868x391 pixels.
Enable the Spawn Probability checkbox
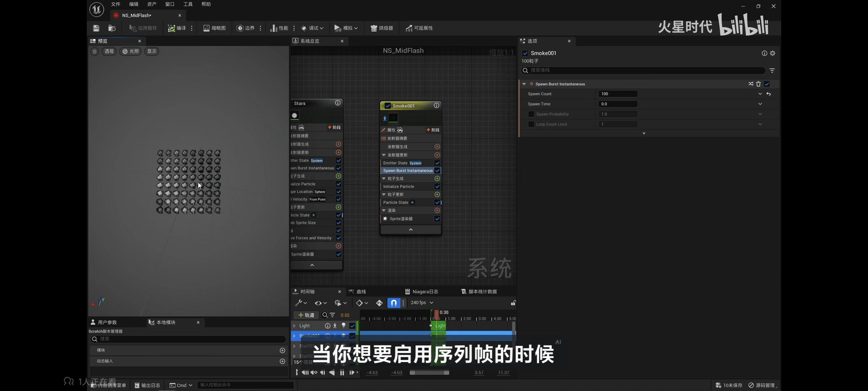click(531, 114)
